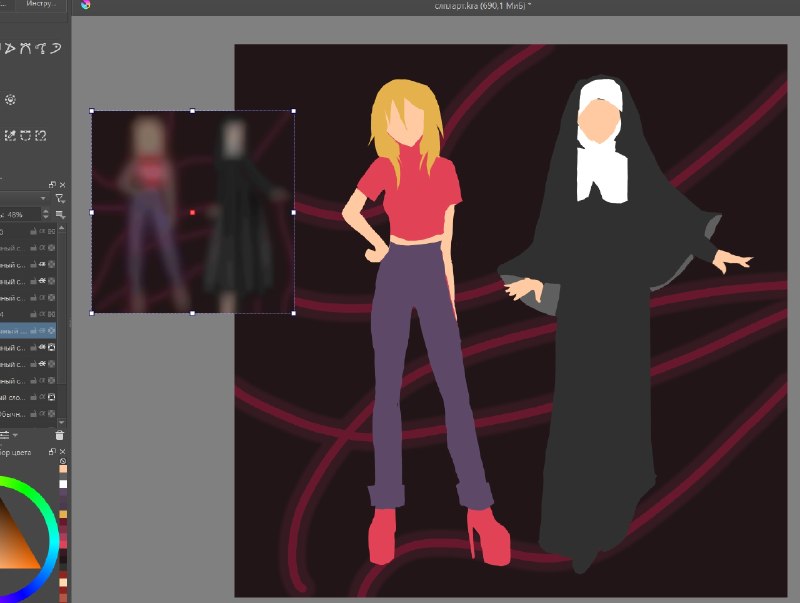Expand the blending mode combo box
Screen dimensions: 800x603
[24, 198]
